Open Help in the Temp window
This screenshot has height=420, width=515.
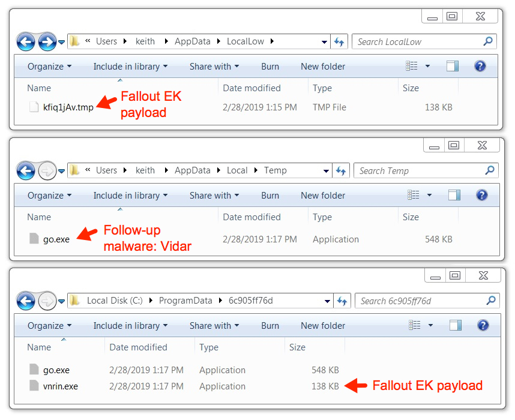click(x=482, y=195)
